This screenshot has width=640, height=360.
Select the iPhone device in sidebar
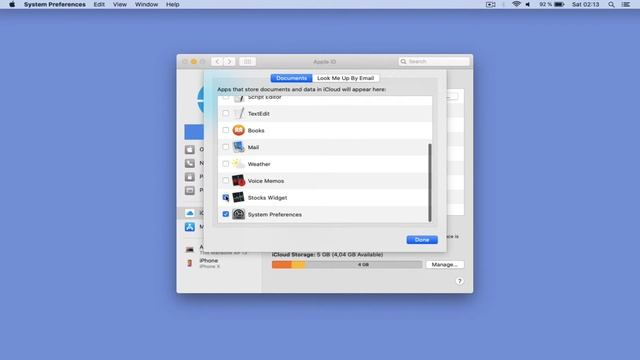(x=208, y=263)
